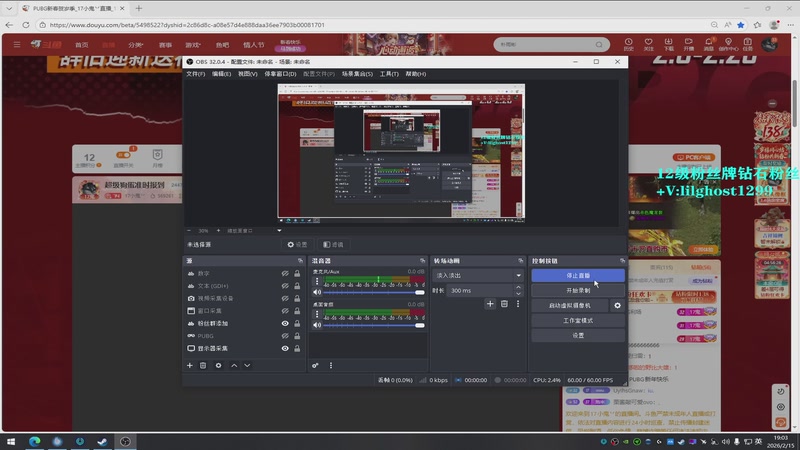Open the 淡入淡出 transition dropdown
Viewport: 800px width, 450px height.
coord(478,276)
